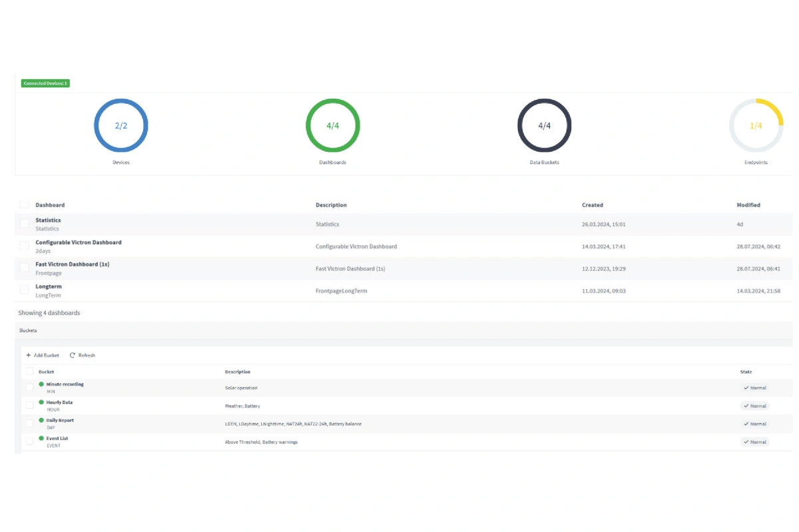Click Above Threshold, Battery warnings description
799x532 pixels.
[261, 442]
